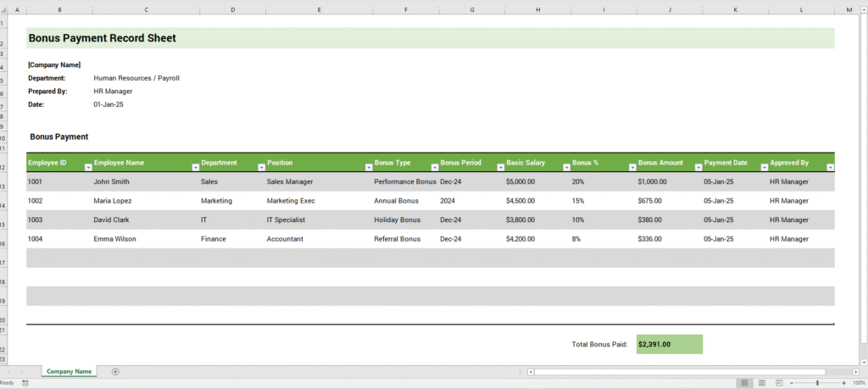Open the Basic Salary filter dropdown
The height and width of the screenshot is (389, 868).
(x=565, y=168)
